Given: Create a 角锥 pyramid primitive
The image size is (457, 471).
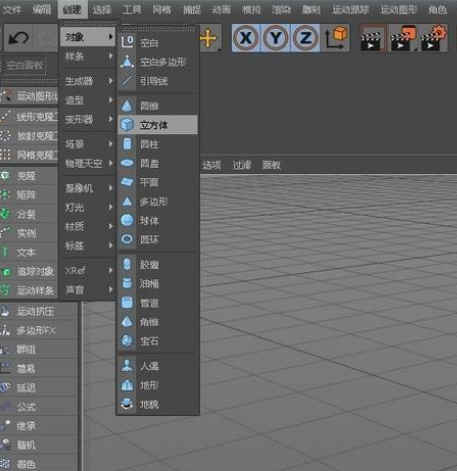Looking at the screenshot, I should 158,322.
